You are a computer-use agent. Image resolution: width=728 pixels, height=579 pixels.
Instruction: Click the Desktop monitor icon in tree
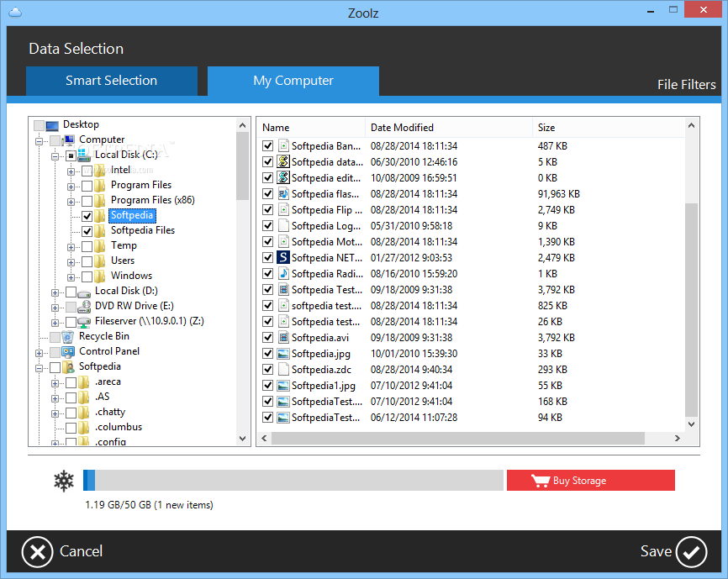pyautogui.click(x=52, y=125)
